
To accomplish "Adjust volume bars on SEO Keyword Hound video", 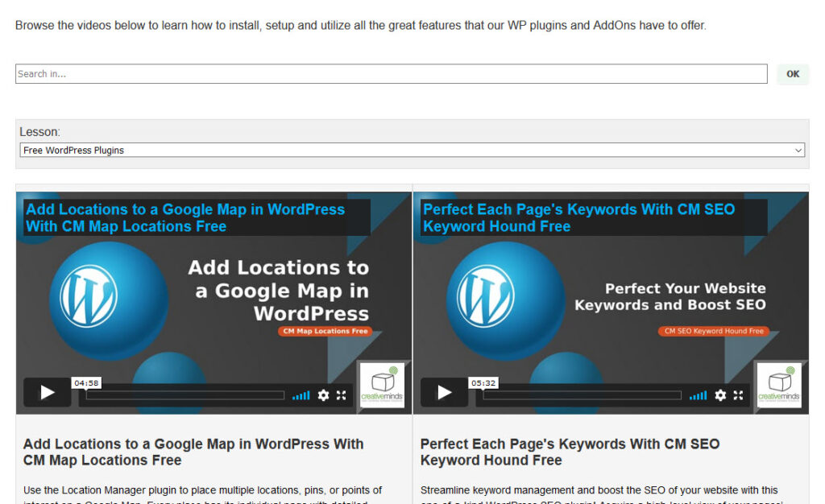I will pos(699,395).
